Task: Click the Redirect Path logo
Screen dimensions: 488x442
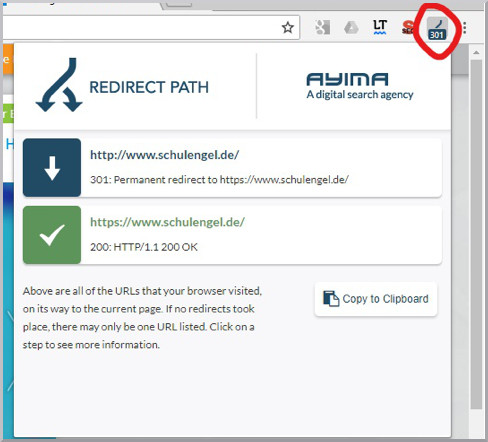Action: pyautogui.click(x=122, y=85)
